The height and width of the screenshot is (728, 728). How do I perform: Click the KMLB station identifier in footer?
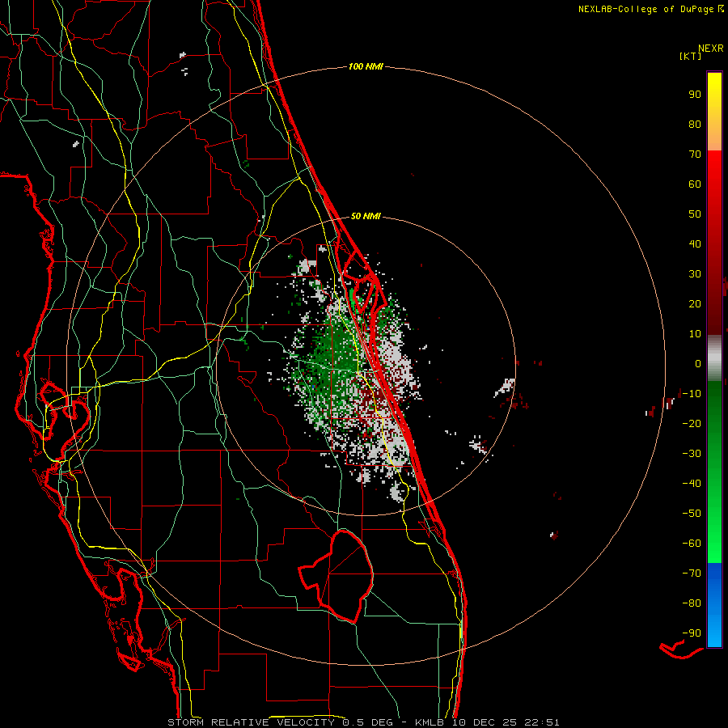point(429,722)
